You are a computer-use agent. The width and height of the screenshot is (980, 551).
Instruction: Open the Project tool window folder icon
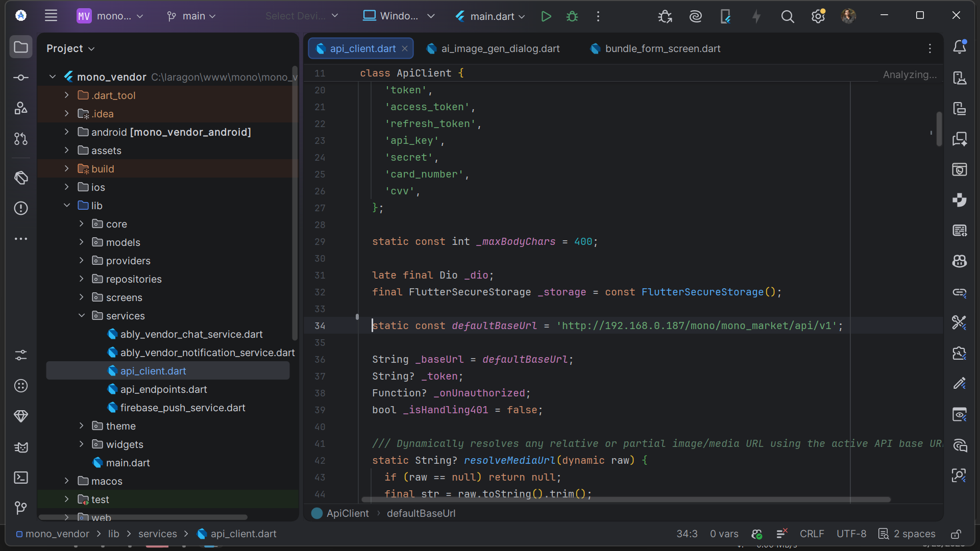(x=21, y=47)
